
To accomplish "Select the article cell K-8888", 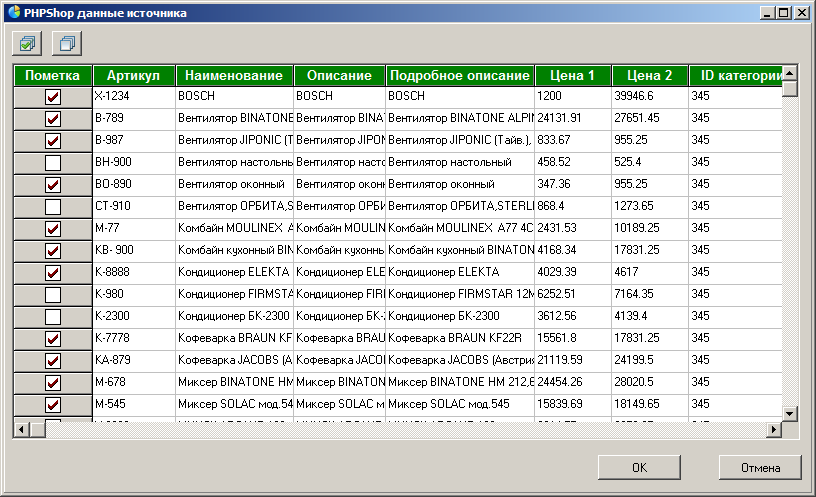I will click(x=134, y=272).
